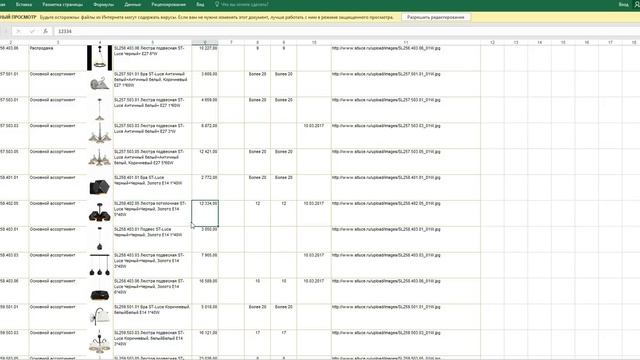Click the column 9 value 17 in the SL259.503.03 row
Viewport: 640px width, 360px height.
pos(284,333)
